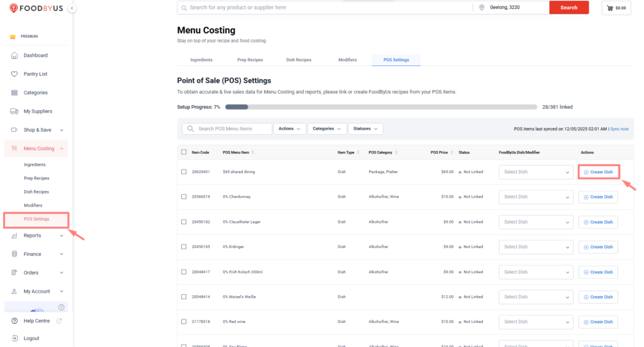Click the Help Centre external link icon
This screenshot has height=347, width=644.
coord(59,321)
